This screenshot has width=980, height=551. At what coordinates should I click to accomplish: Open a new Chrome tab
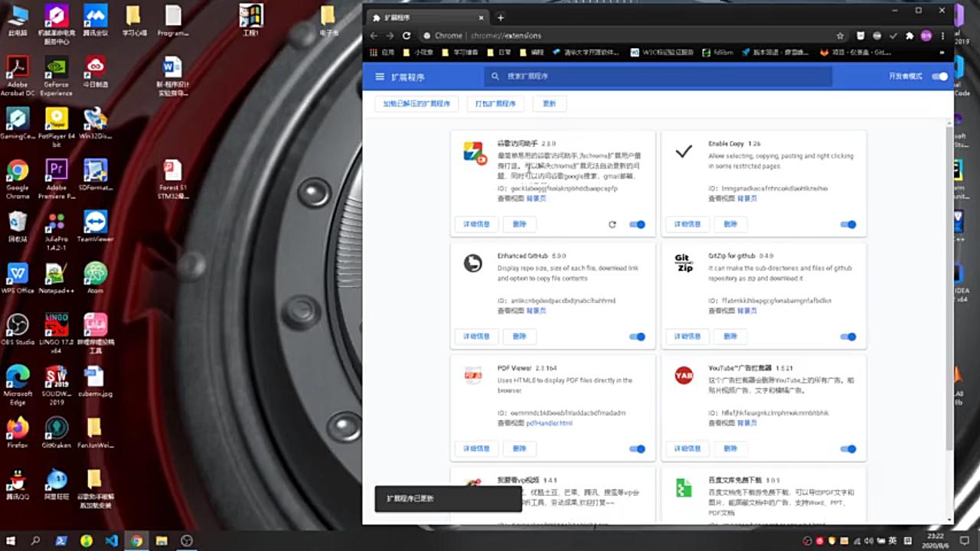(501, 17)
